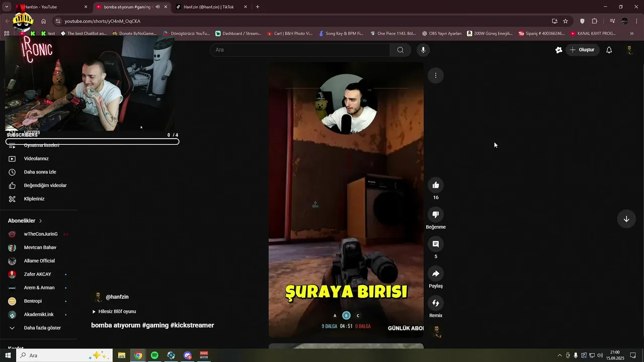This screenshot has height=362, width=644.
Task: Open the browser media control icon
Action: pos(612,21)
